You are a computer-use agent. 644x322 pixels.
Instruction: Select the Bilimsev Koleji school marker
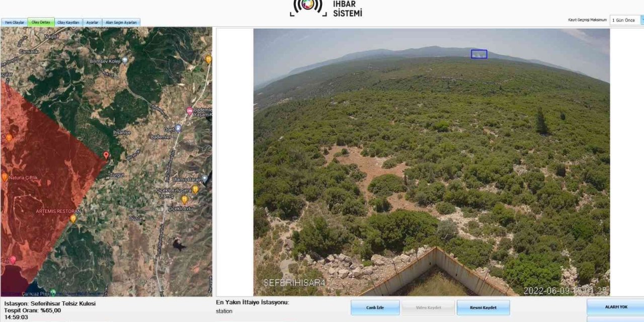coord(124,60)
